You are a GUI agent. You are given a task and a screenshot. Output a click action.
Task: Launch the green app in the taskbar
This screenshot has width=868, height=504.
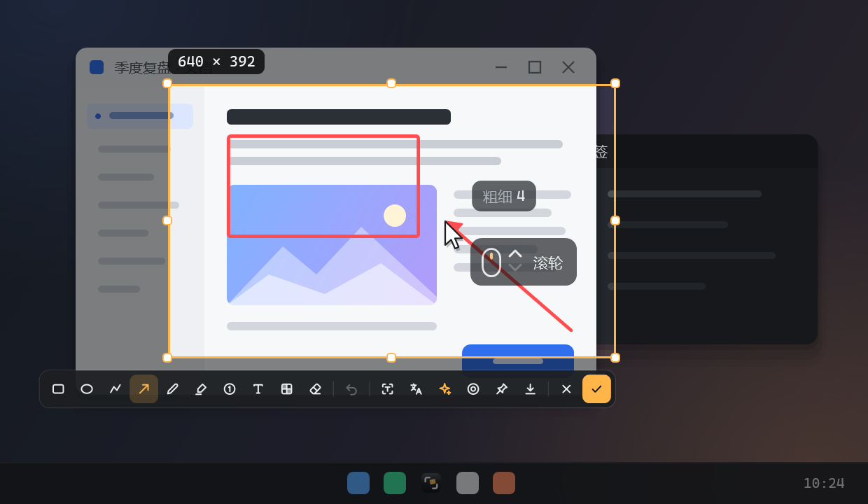395,483
